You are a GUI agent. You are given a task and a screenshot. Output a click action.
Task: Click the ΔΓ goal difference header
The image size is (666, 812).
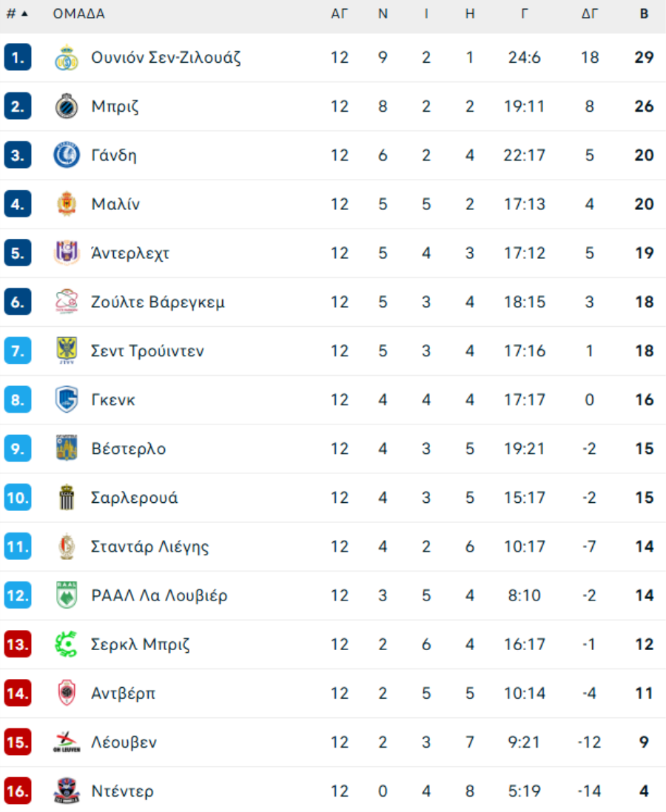589,14
